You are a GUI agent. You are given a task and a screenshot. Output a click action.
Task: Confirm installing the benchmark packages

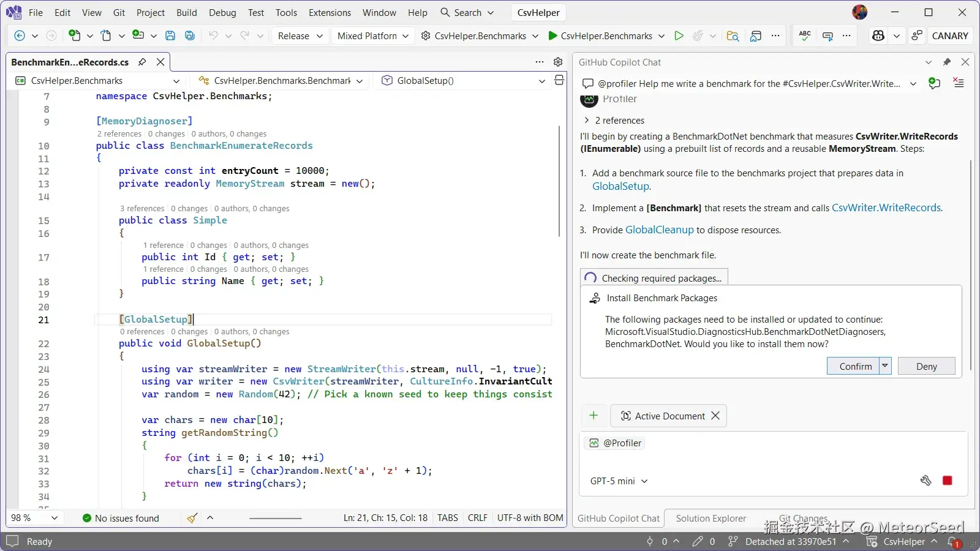click(x=854, y=366)
